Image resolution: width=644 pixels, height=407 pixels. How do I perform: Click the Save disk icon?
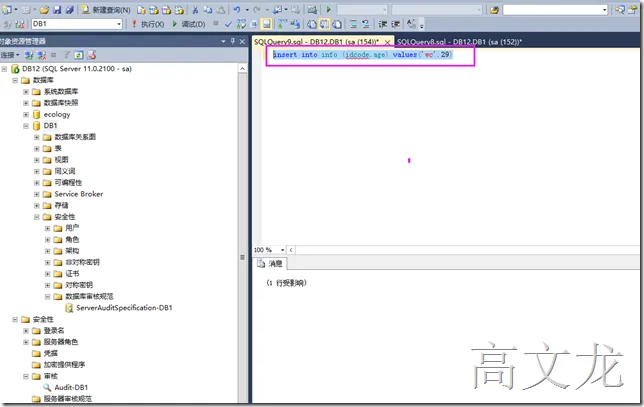click(x=57, y=10)
